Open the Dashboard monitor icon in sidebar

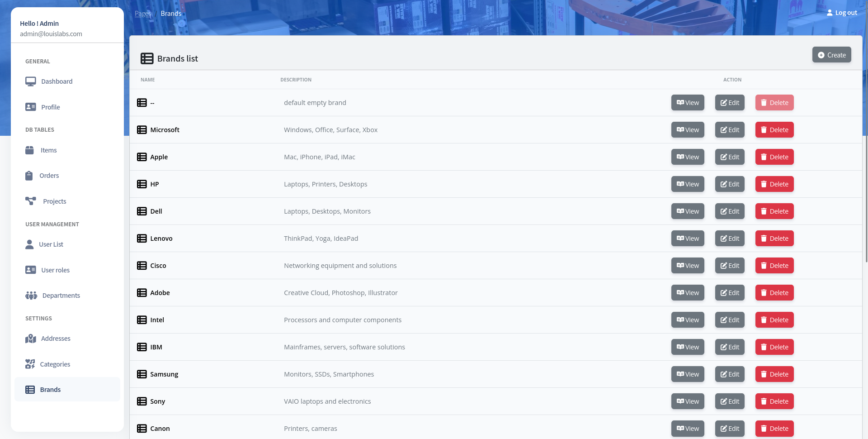(x=31, y=81)
